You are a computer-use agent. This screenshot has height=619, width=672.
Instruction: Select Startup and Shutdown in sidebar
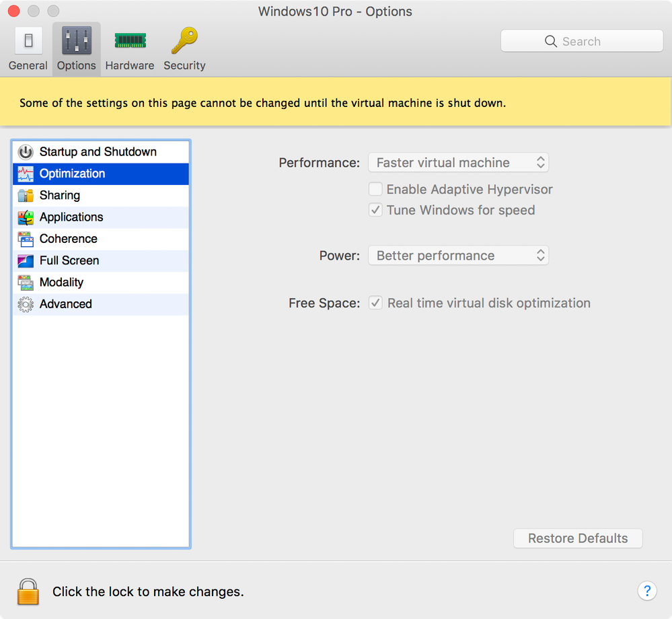coord(101,152)
